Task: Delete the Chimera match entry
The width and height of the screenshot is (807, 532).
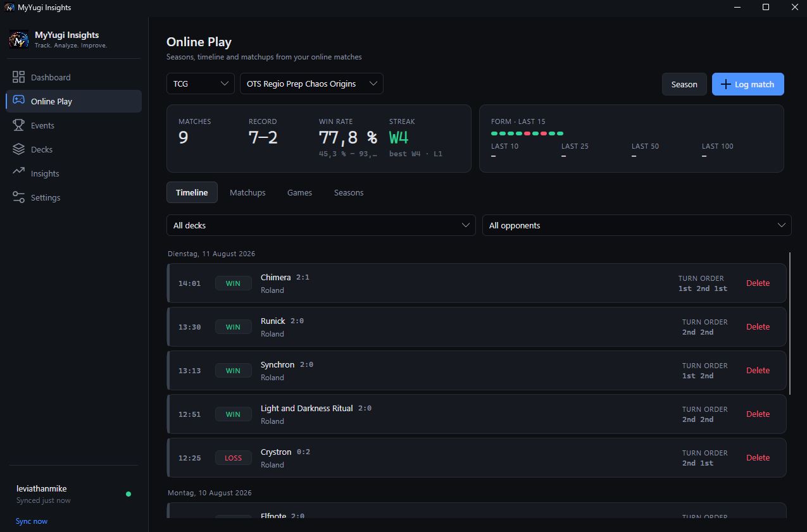Action: tap(758, 283)
